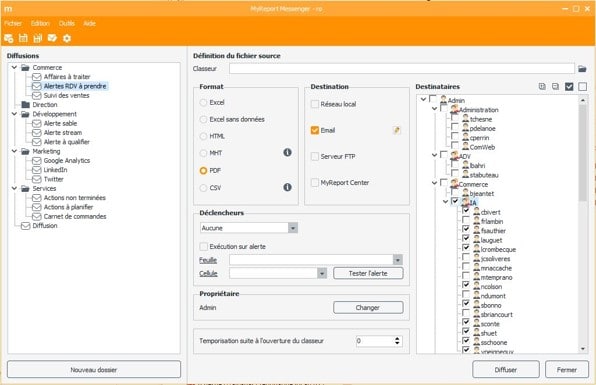Image resolution: width=596 pixels, height=385 pixels.
Task: Open the Fichier menu
Action: tap(13, 23)
